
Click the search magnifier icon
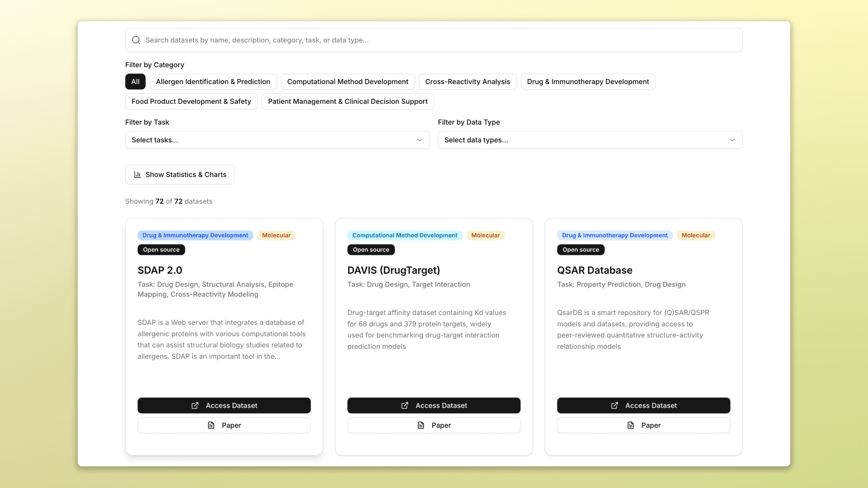pyautogui.click(x=136, y=40)
